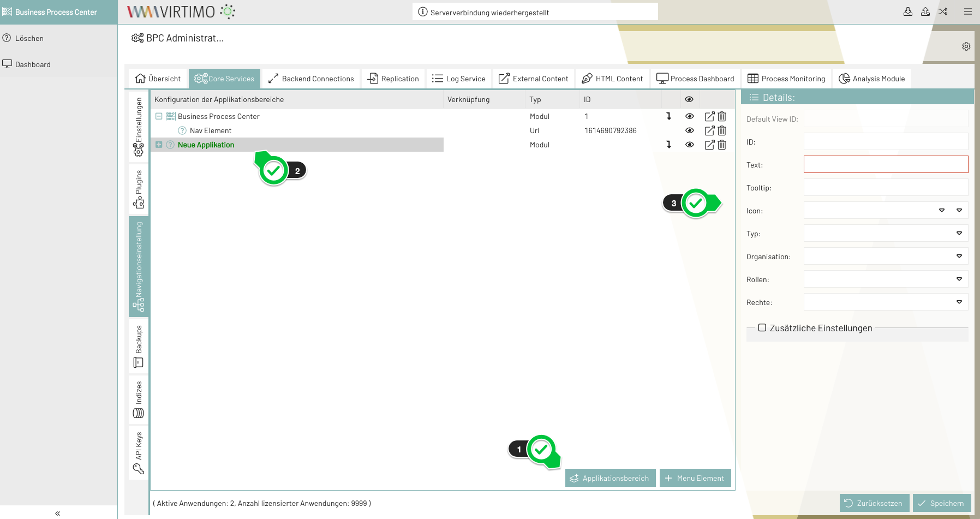Open the hamburger menu in top right
The image size is (980, 519).
pos(968,11)
